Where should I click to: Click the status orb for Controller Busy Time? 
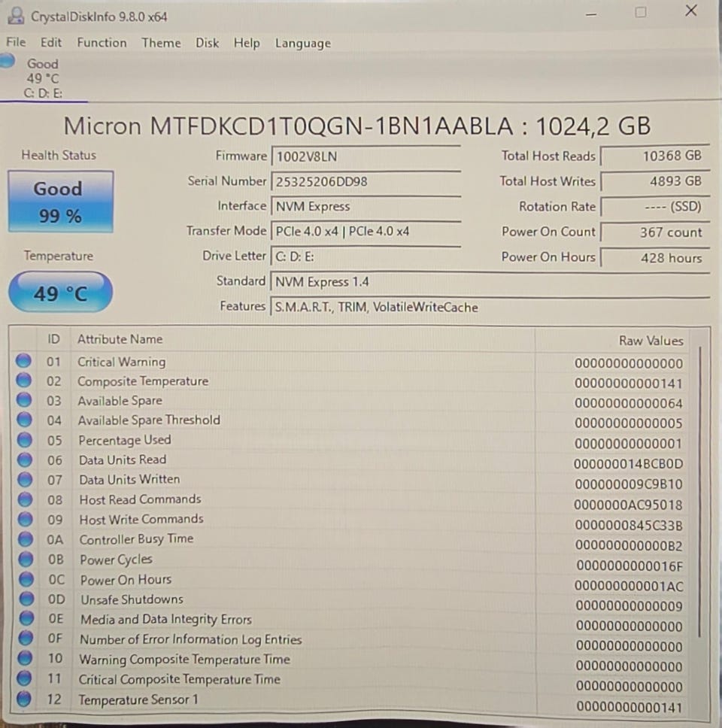[26, 539]
